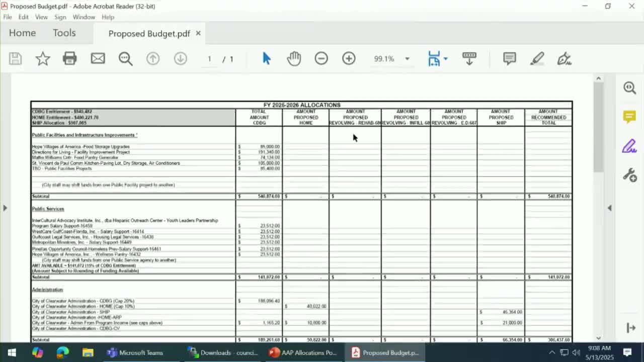This screenshot has height=362, width=644.
Task: Switch to the Tools tab
Action: [x=64, y=33]
